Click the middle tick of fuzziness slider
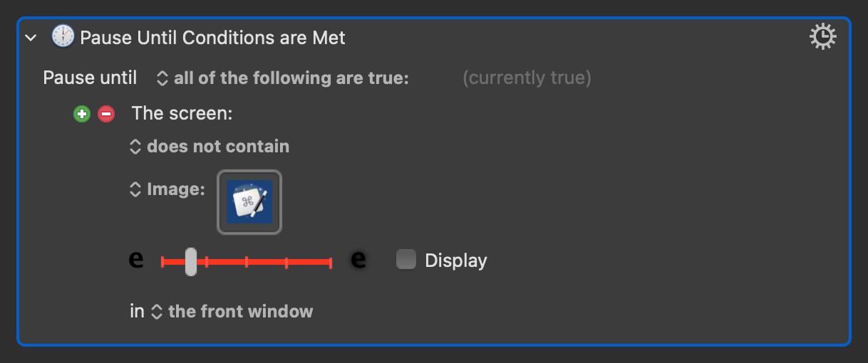This screenshot has width=868, height=363. pos(247,263)
